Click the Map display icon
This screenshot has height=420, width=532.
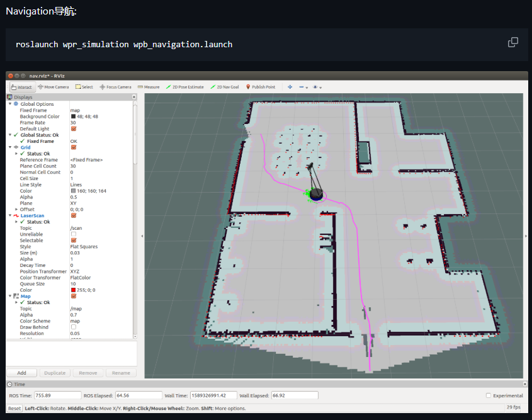[16, 296]
